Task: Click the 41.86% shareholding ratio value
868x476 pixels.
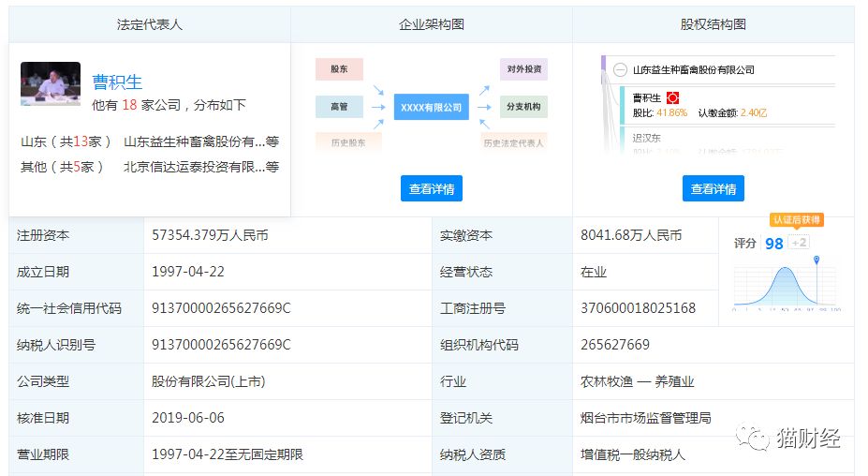Action: [671, 113]
